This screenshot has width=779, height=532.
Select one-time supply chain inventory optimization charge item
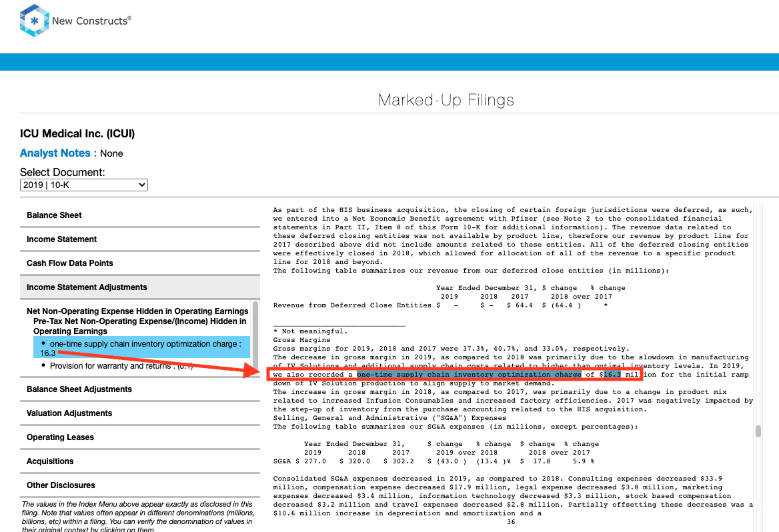141,348
